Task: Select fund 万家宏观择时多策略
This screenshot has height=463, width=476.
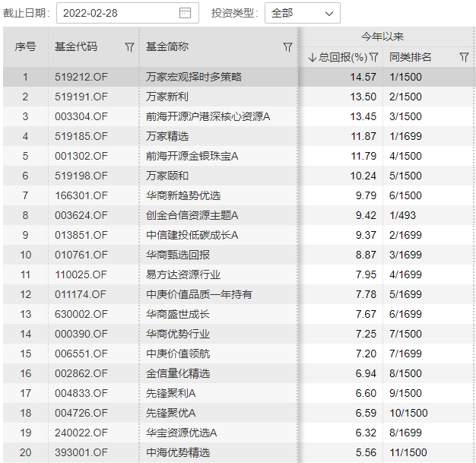Action: click(x=194, y=77)
